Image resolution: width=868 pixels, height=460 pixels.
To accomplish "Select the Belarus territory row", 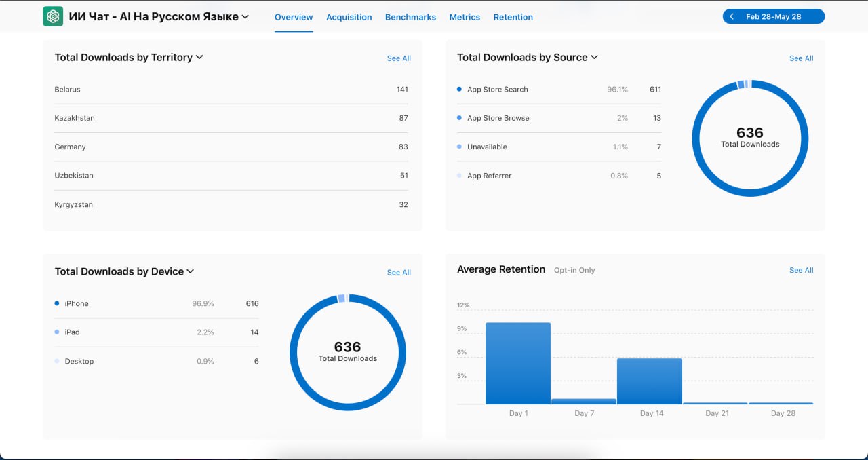I will tap(231, 90).
